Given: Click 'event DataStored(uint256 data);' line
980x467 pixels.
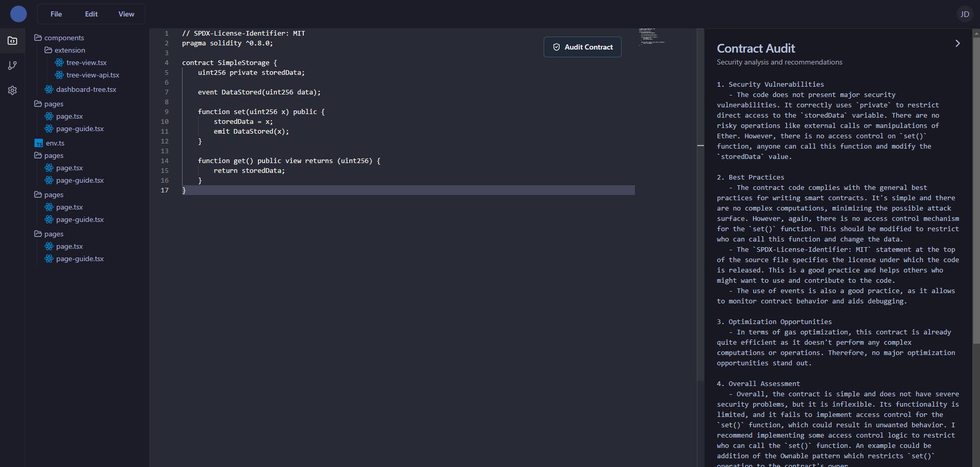Looking at the screenshot, I should point(259,92).
